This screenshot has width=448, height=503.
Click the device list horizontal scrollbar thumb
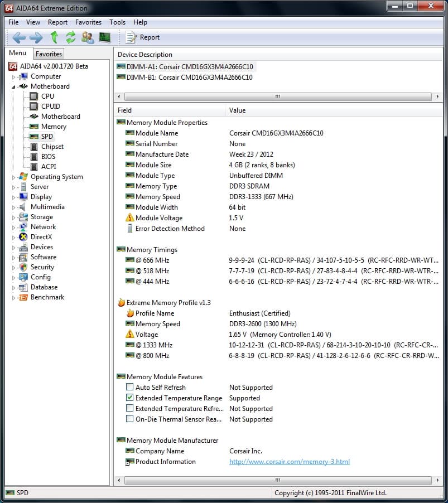[278, 96]
